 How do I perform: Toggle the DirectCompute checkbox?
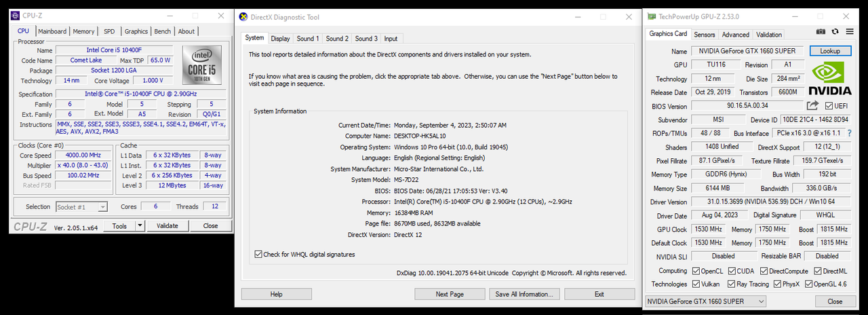click(764, 271)
